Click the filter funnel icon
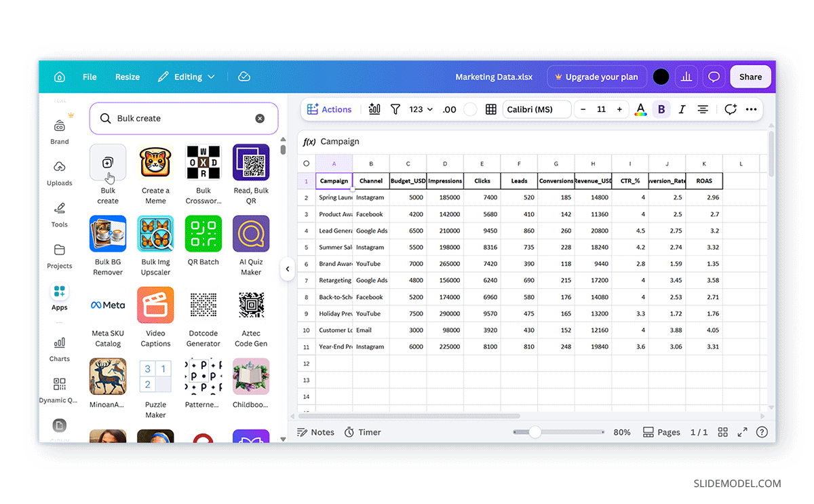 395,109
